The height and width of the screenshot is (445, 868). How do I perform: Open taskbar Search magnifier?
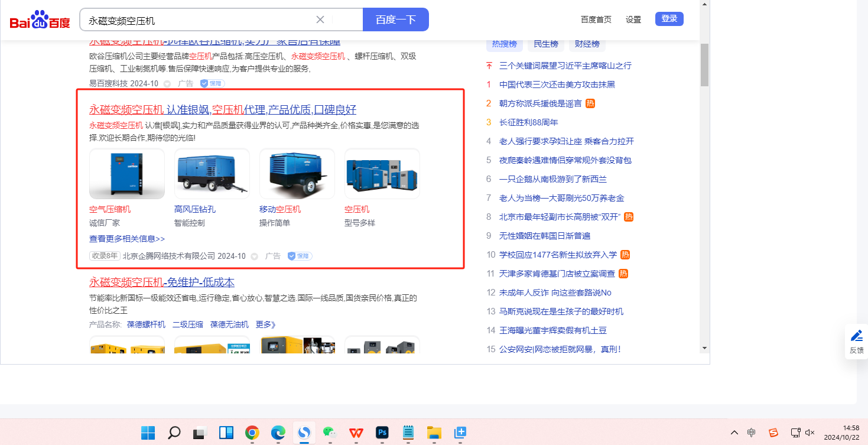[174, 433]
